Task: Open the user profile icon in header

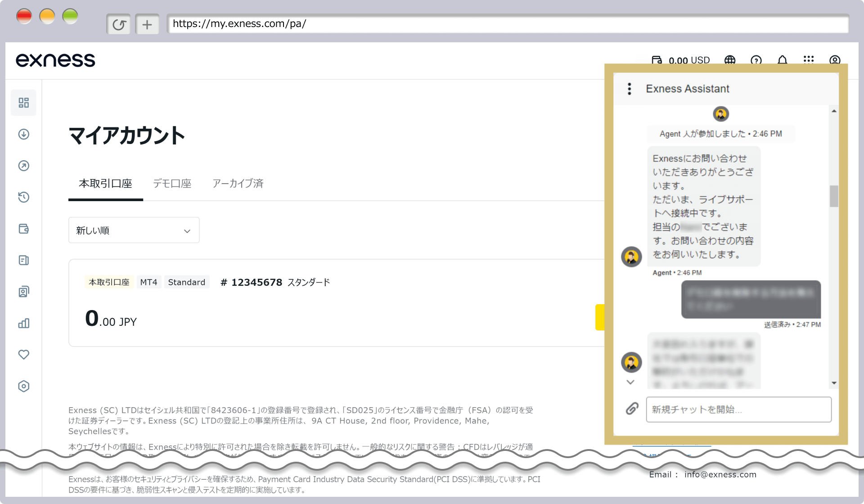Action: point(835,60)
